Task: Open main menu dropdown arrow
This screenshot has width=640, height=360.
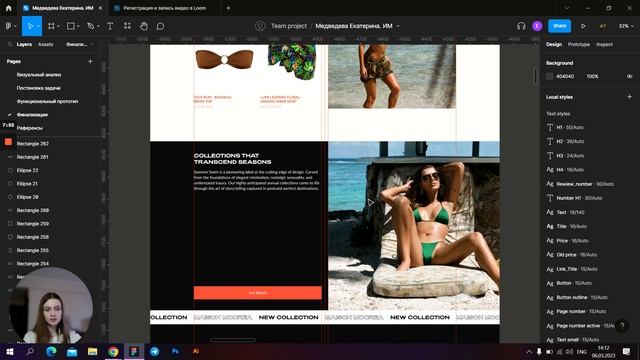Action: point(15,26)
